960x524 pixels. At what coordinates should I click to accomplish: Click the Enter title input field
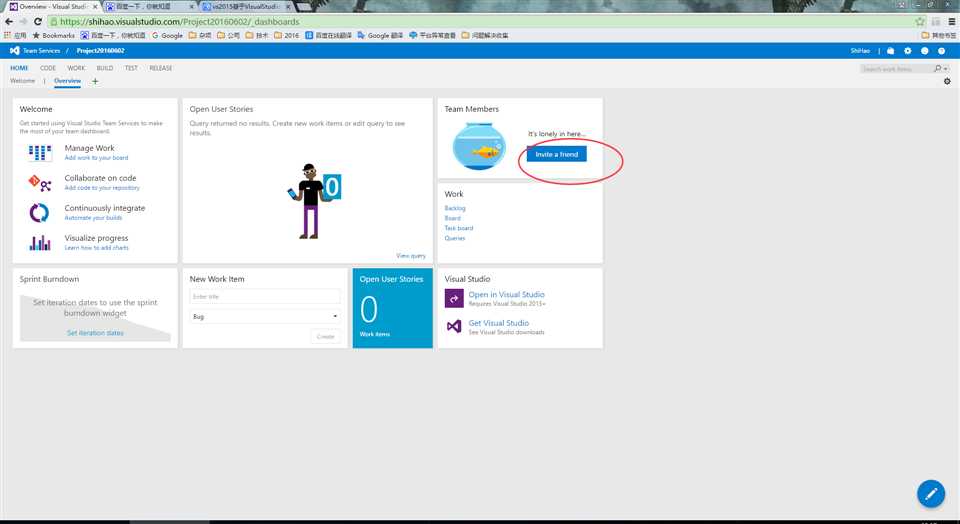point(265,296)
